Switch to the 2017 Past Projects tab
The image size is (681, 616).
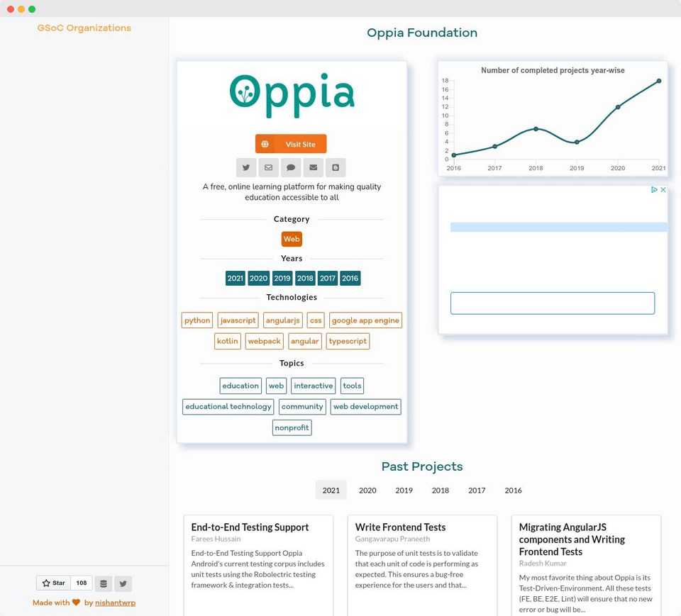click(x=477, y=490)
